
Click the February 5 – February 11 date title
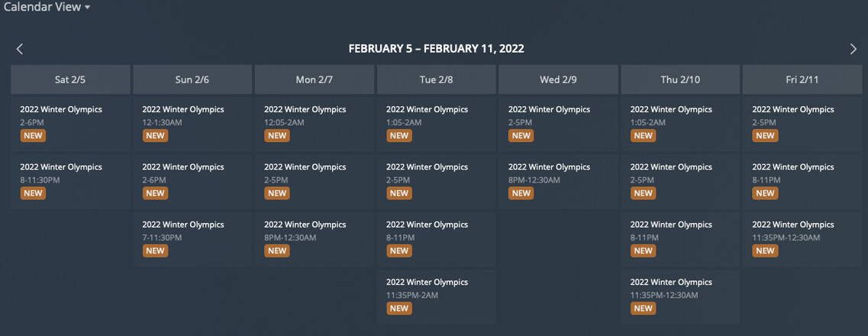tap(436, 49)
